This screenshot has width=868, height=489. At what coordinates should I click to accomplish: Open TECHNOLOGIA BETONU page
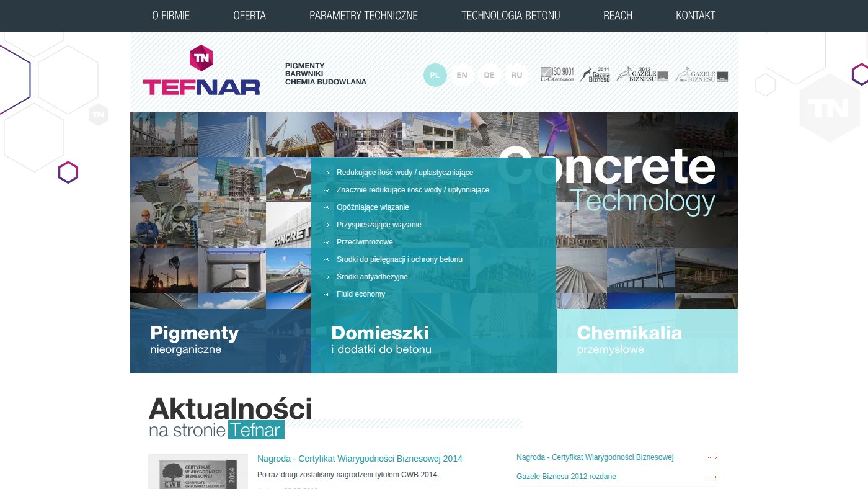point(511,16)
